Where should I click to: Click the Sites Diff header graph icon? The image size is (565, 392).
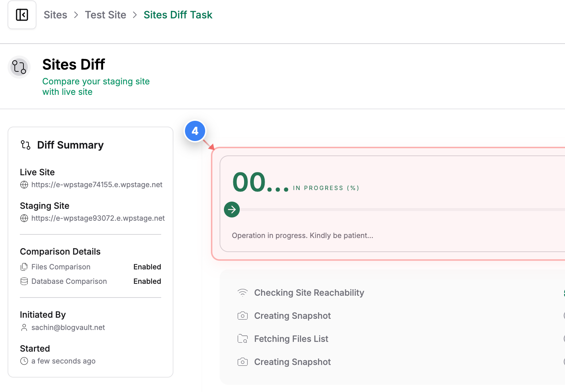click(x=19, y=67)
